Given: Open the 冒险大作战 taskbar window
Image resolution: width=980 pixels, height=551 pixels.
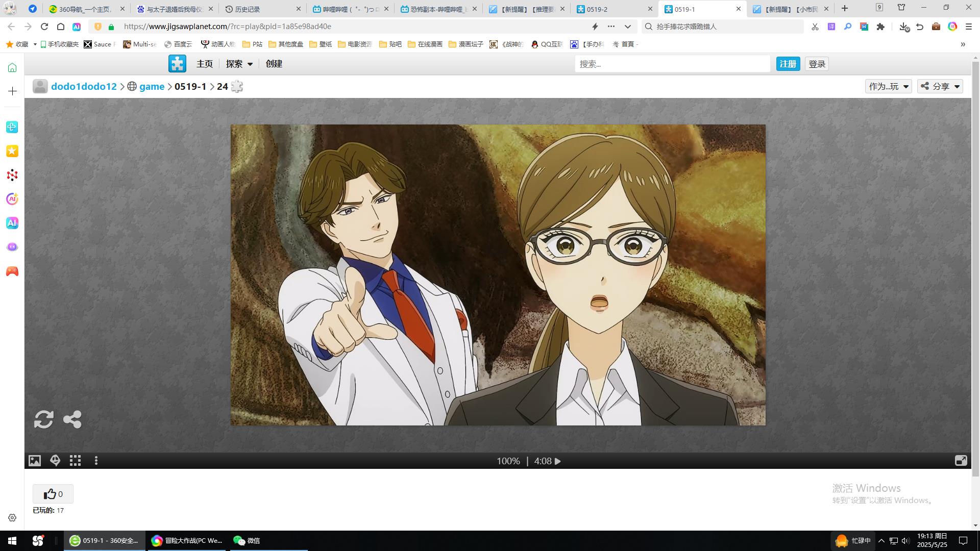Looking at the screenshot, I should [187, 541].
